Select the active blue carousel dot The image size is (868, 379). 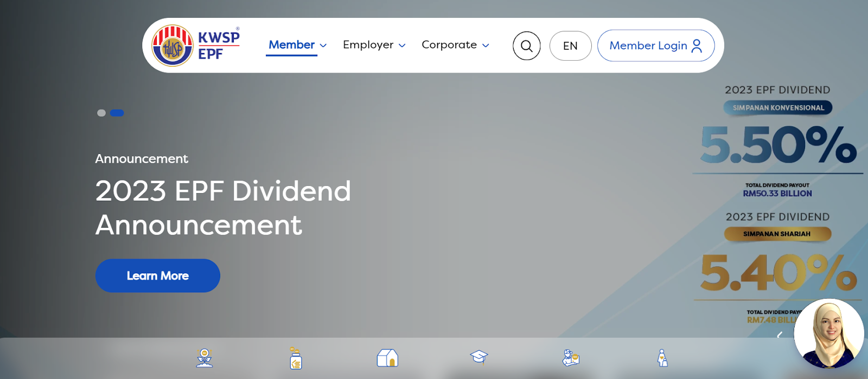pyautogui.click(x=117, y=113)
